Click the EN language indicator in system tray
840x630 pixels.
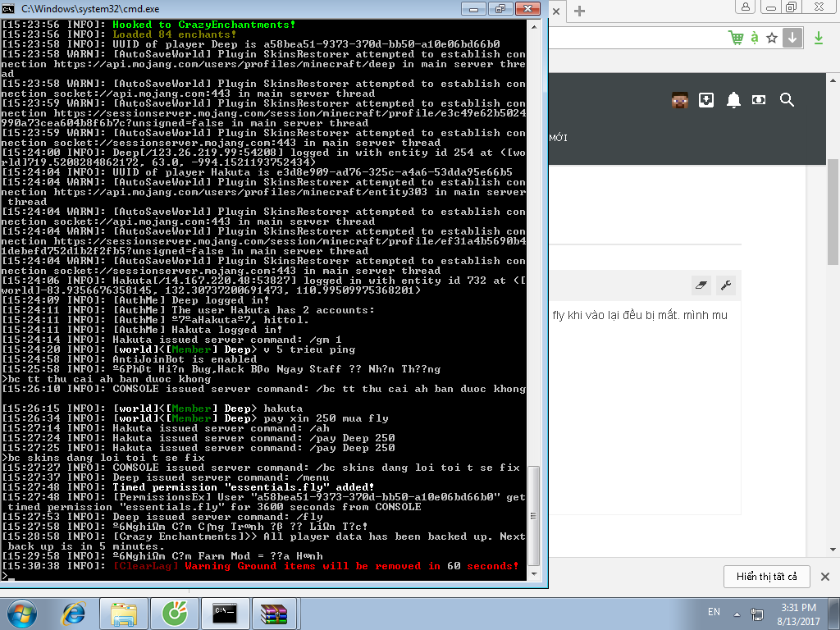[714, 612]
